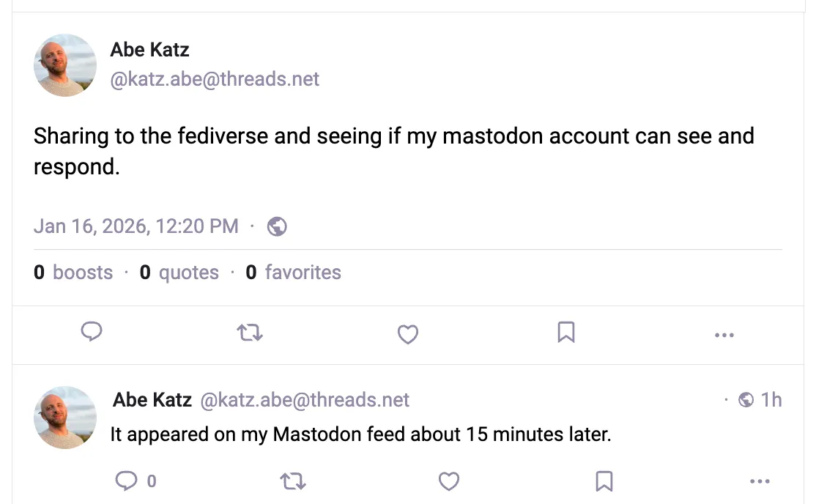Open the 0 boosts list

(x=73, y=273)
